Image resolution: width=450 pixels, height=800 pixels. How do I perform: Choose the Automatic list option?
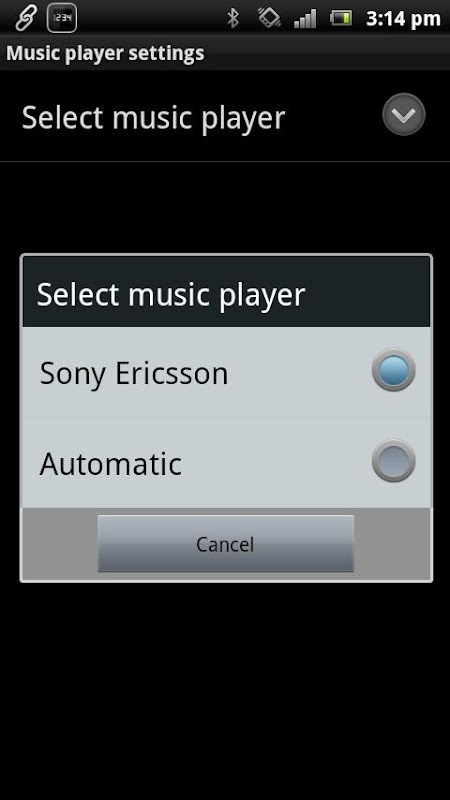pyautogui.click(x=226, y=463)
